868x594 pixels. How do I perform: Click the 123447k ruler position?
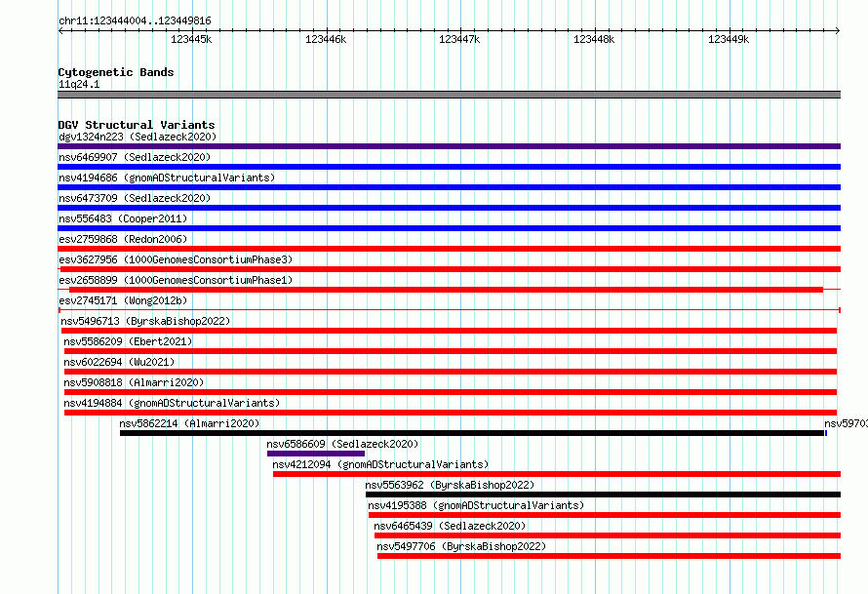459,39
